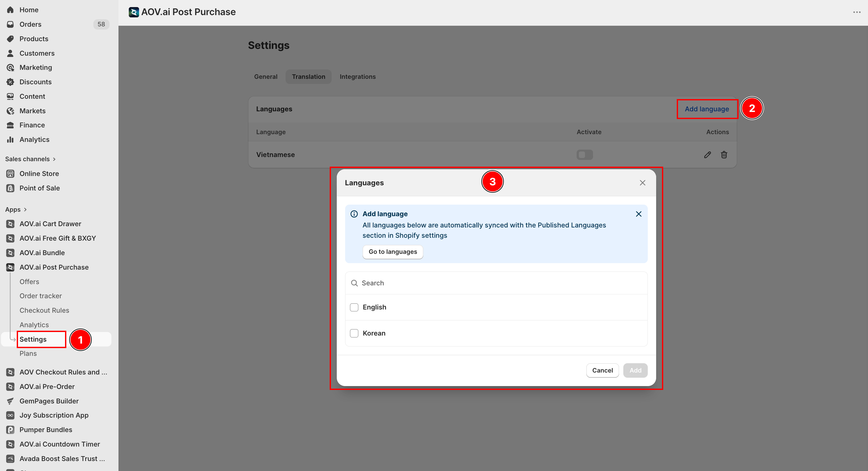
Task: Click the Products tag icon
Action: click(10, 39)
